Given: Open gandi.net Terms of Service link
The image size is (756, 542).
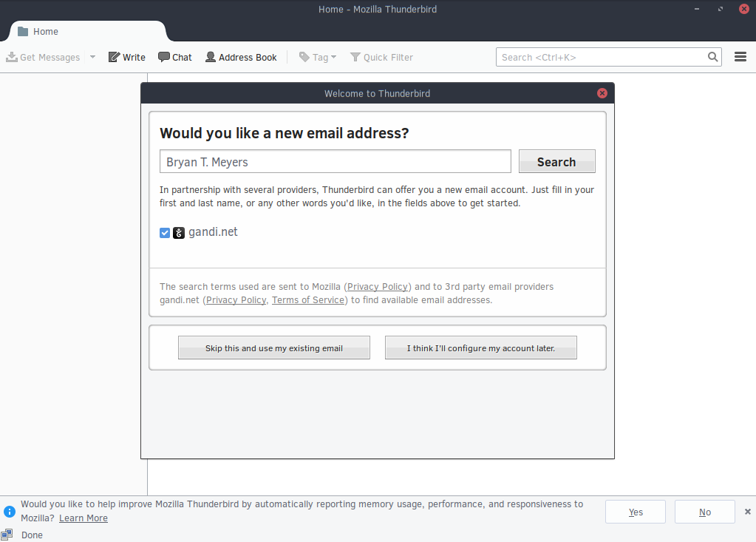Looking at the screenshot, I should pyautogui.click(x=308, y=300).
